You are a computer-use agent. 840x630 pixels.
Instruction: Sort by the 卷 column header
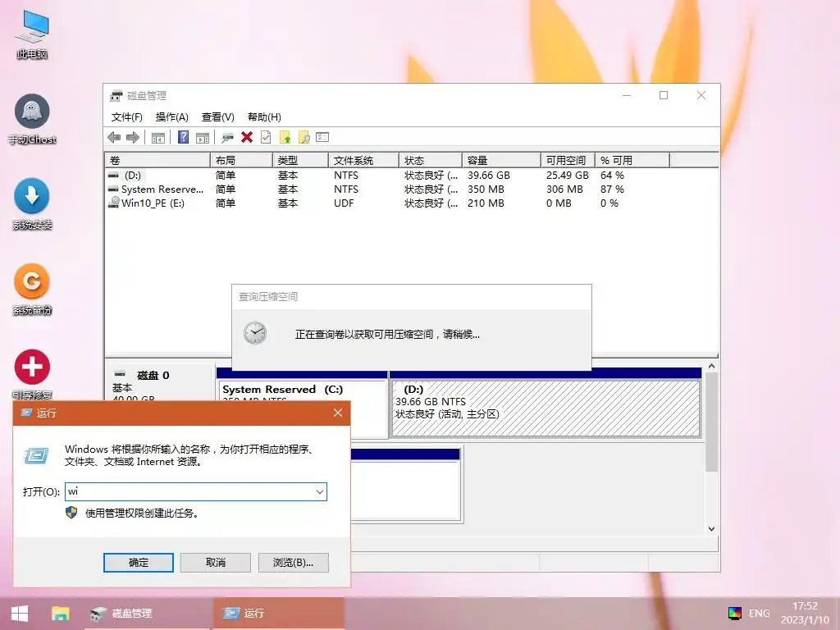point(157,160)
